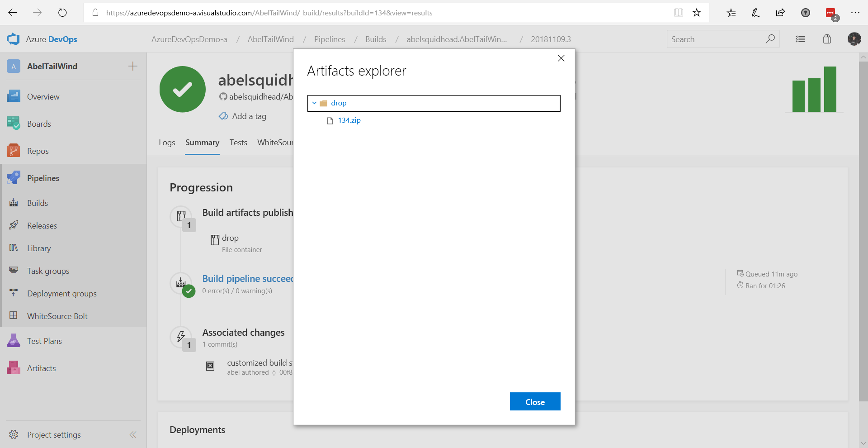The image size is (868, 448).
Task: Click the Associated changes lightning icon
Action: tap(181, 336)
